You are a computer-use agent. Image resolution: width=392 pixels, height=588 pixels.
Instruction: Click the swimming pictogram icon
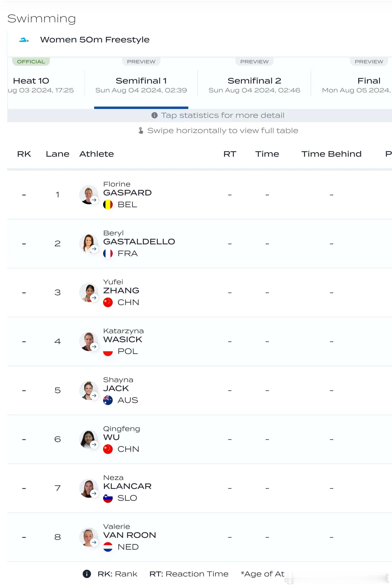[24, 40]
